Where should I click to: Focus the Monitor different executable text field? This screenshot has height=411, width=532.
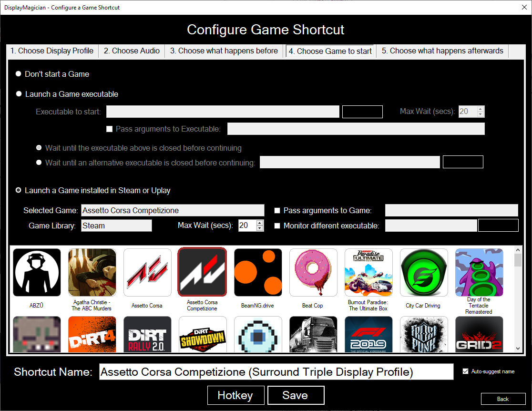point(431,226)
